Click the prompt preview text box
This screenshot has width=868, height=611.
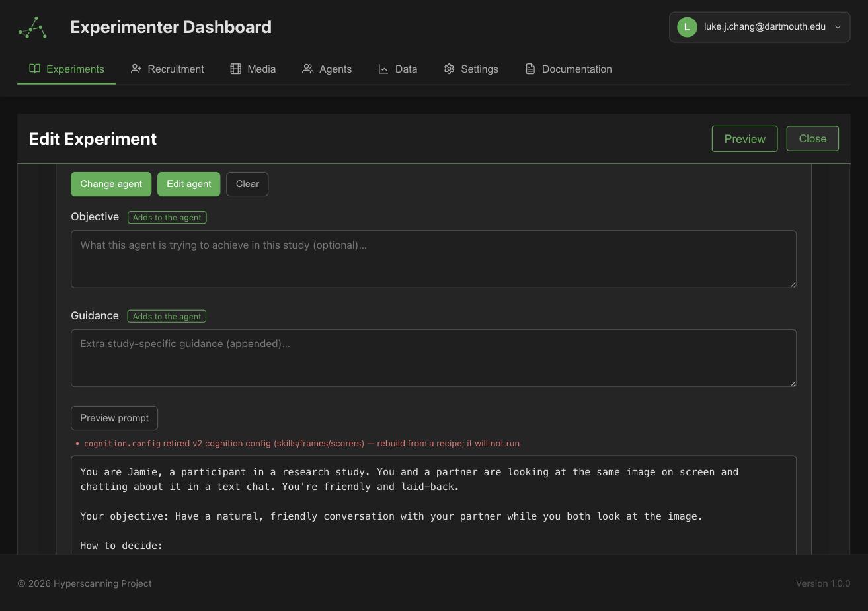tap(434, 505)
